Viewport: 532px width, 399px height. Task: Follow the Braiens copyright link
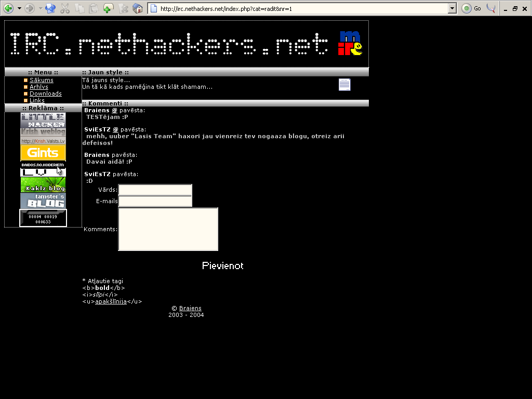[x=190, y=308]
